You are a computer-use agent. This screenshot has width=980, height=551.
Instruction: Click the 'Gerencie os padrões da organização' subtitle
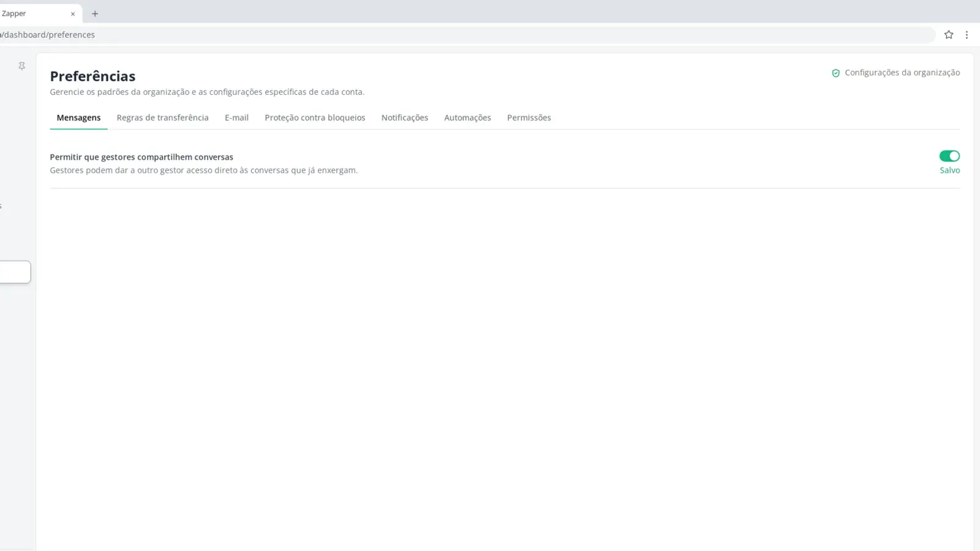pyautogui.click(x=207, y=92)
